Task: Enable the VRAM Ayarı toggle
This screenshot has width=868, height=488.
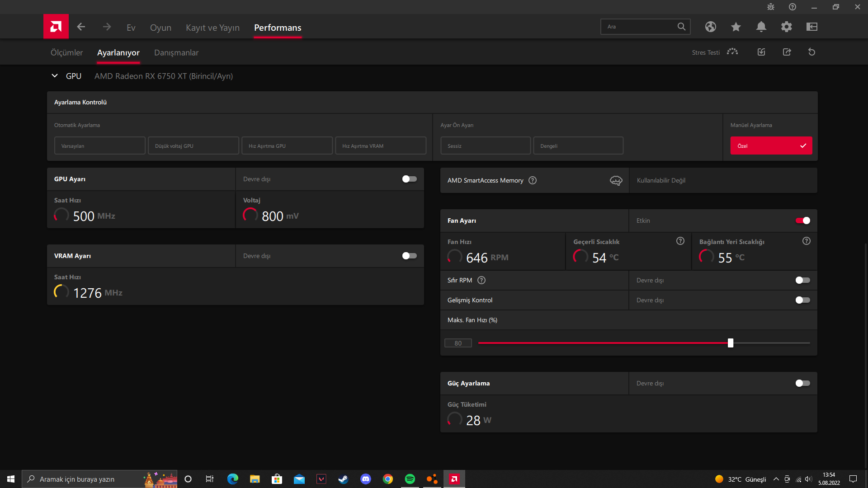Action: 410,256
